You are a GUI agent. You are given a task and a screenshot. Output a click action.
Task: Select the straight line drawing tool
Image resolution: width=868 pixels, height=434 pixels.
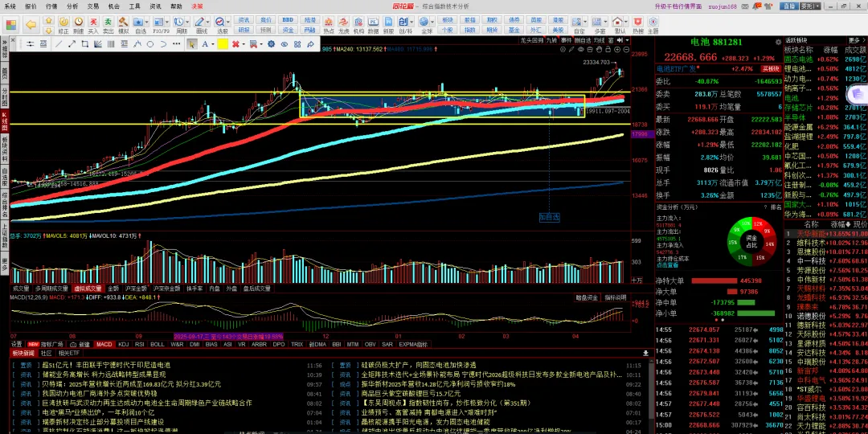[x=58, y=43]
